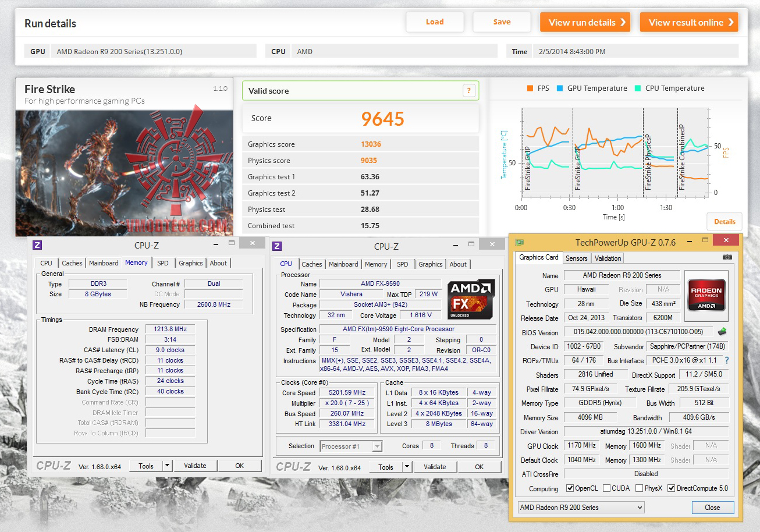Take a GPU-Z screenshot with the camera icon

pyautogui.click(x=727, y=257)
